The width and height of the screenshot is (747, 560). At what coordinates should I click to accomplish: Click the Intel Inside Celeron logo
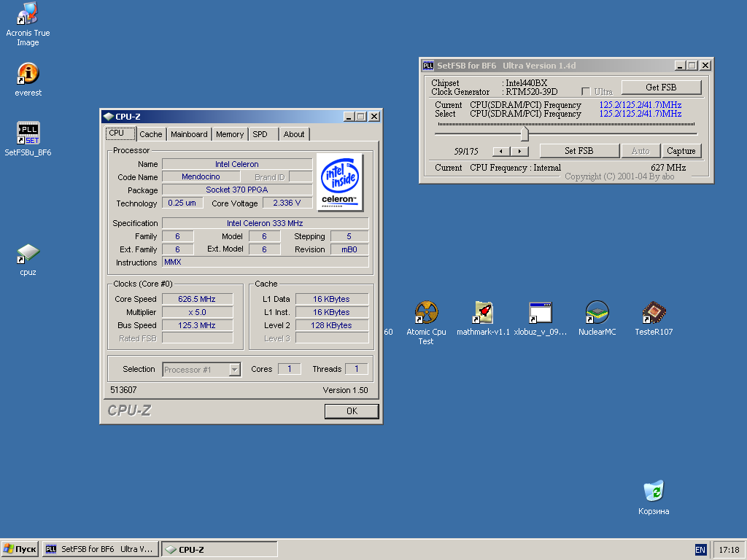tap(340, 182)
